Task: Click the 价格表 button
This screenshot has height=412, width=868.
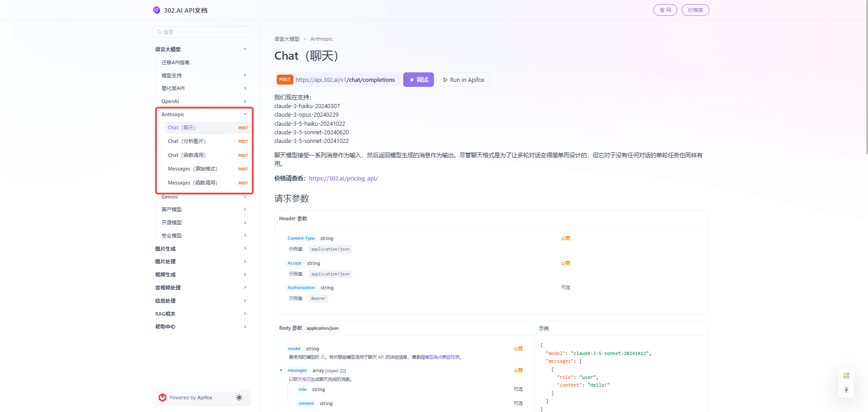Action: [695, 10]
